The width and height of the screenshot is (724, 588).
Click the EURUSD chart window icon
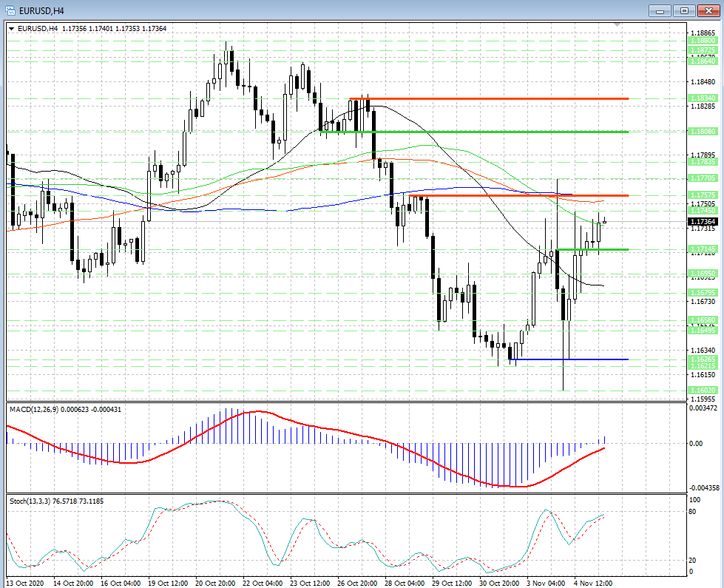10,10
